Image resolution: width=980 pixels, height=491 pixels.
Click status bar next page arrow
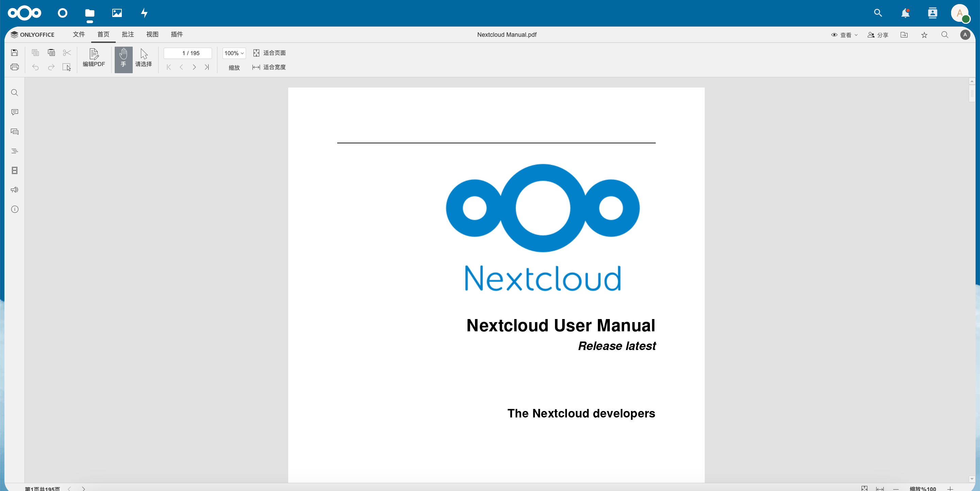[83, 488]
